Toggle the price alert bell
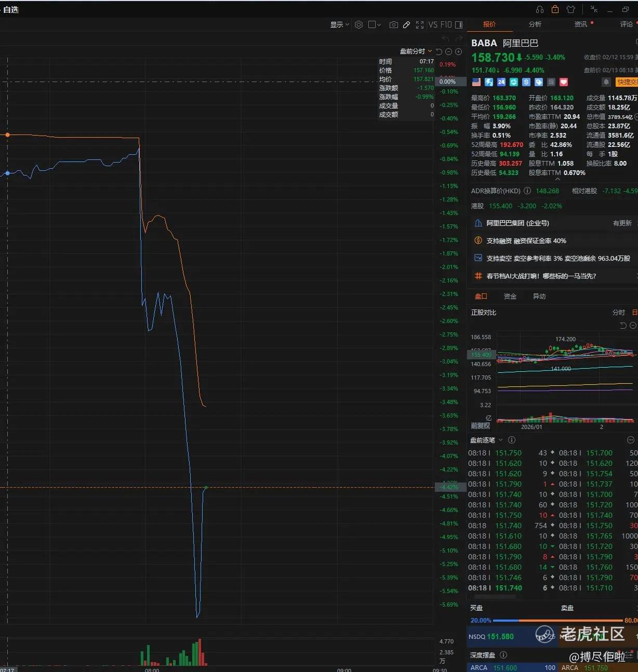The height and width of the screenshot is (672, 638). tap(606, 82)
